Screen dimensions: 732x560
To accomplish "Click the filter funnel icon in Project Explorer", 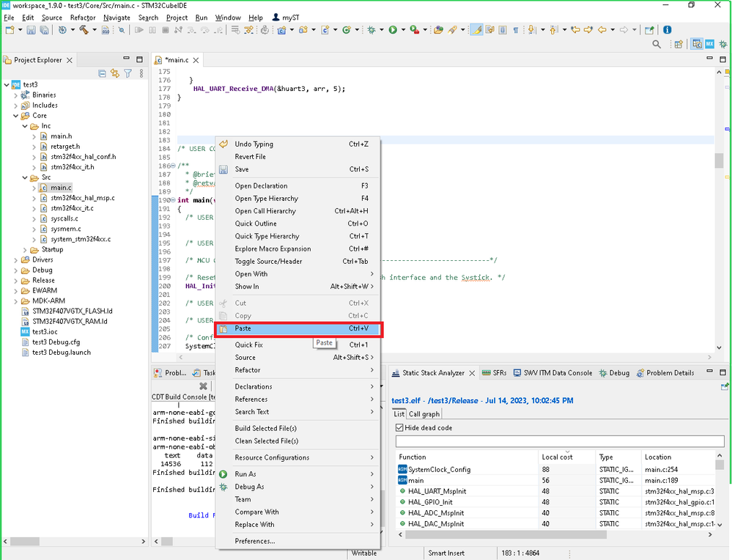I will (128, 73).
